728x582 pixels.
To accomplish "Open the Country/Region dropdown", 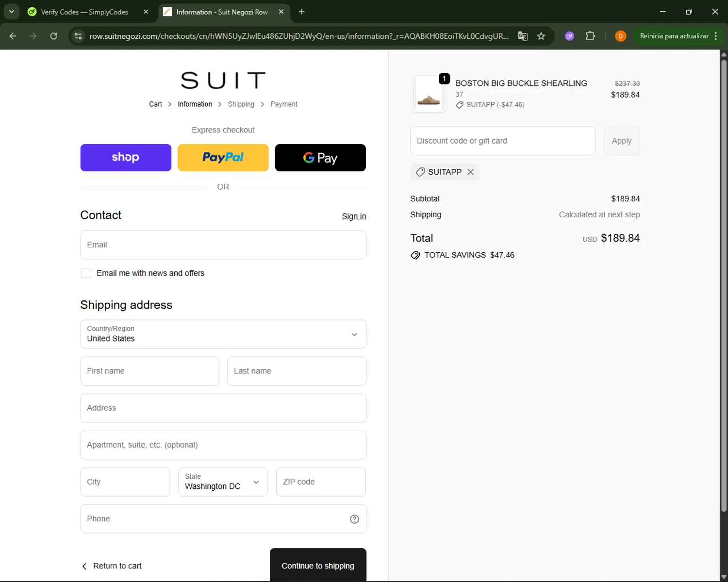I will [223, 334].
